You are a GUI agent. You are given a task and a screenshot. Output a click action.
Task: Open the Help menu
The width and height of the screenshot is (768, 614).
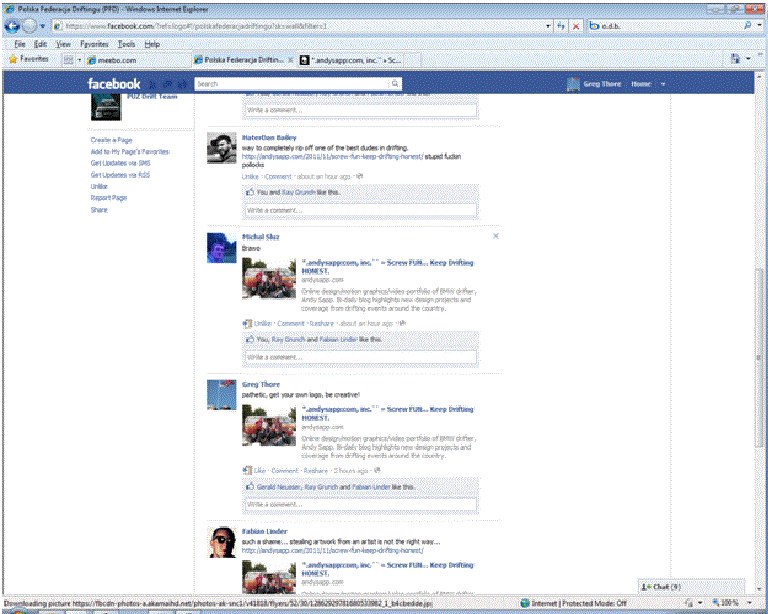coord(152,44)
